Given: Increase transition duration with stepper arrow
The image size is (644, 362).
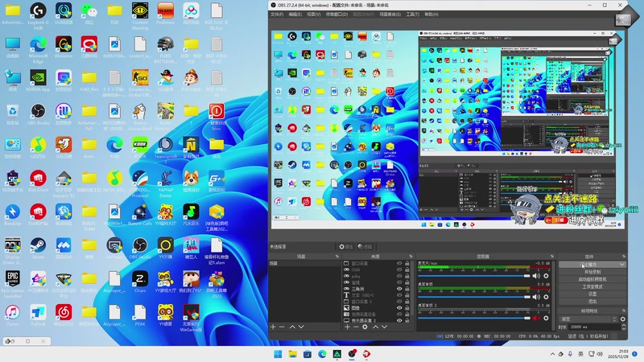Looking at the screenshot, I should [623, 325].
